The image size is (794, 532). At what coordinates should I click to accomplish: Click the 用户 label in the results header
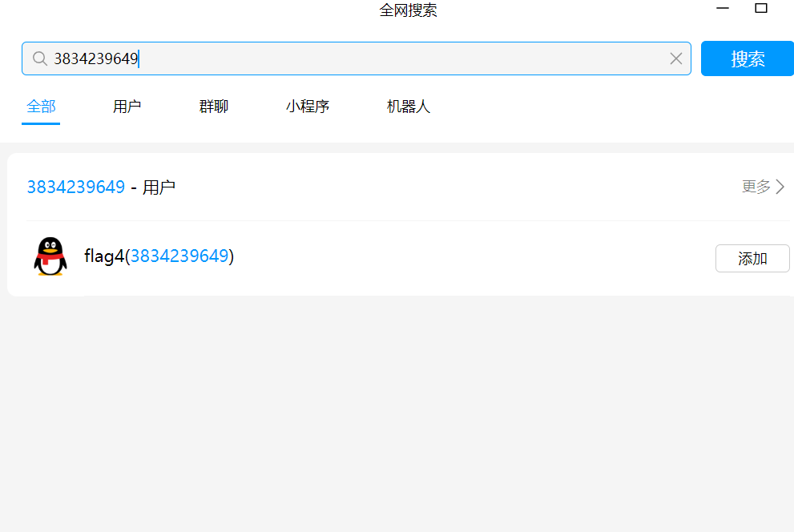(159, 187)
